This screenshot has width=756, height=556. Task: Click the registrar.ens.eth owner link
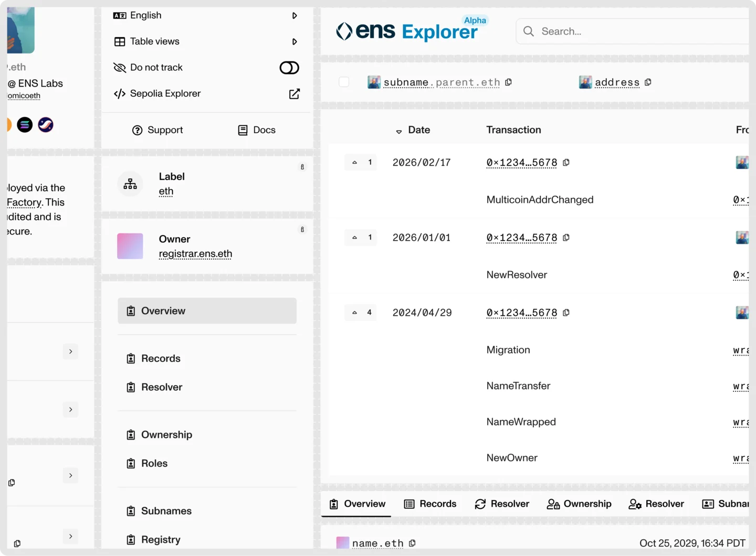195,254
